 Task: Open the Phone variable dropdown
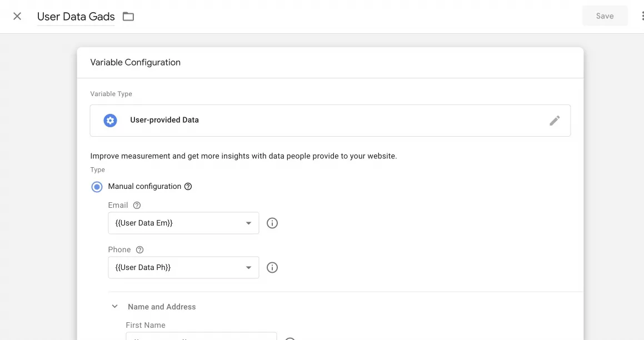(x=183, y=267)
